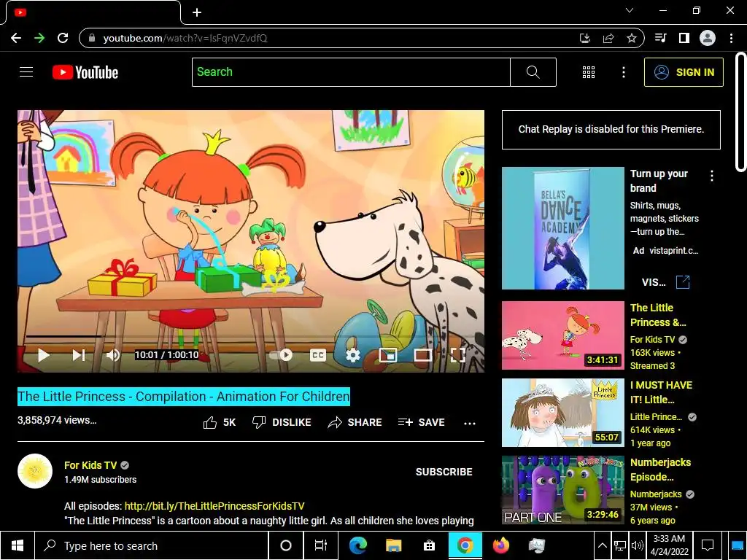
Task: Open Firefox from taskbar
Action: tap(500, 545)
